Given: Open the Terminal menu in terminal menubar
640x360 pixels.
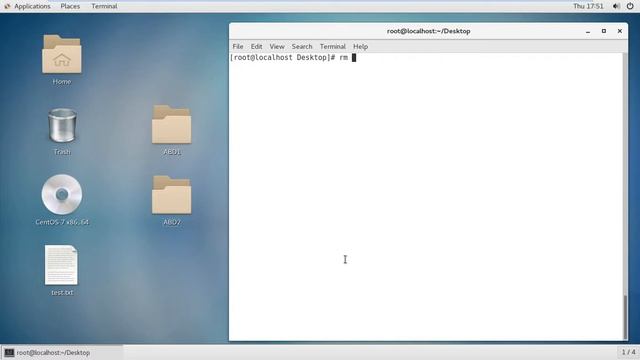Looking at the screenshot, I should pyautogui.click(x=333, y=47).
